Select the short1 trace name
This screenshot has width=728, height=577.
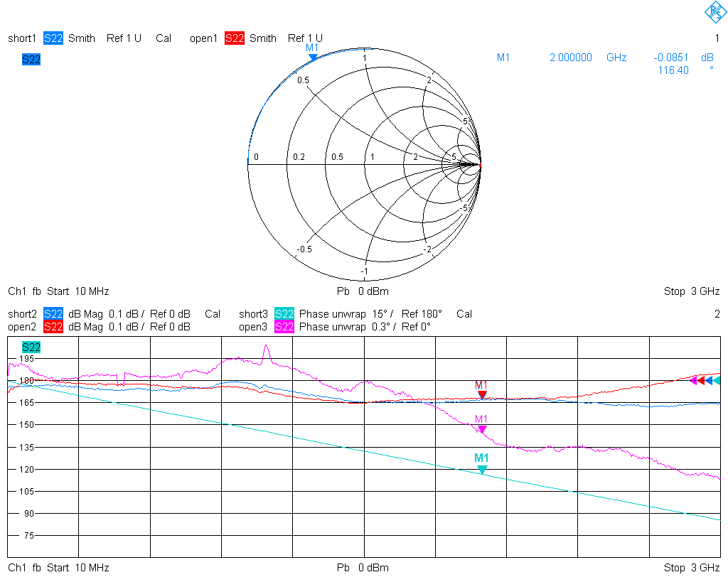[x=22, y=38]
